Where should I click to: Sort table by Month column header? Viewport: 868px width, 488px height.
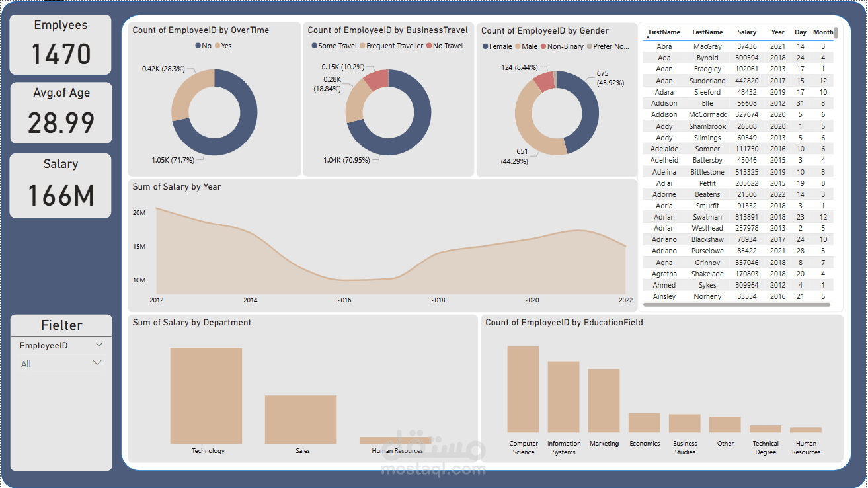(x=823, y=32)
